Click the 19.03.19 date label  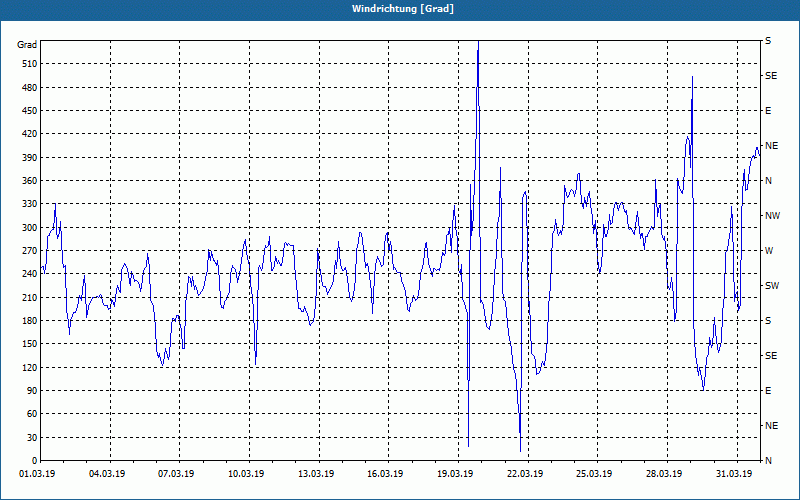(455, 474)
